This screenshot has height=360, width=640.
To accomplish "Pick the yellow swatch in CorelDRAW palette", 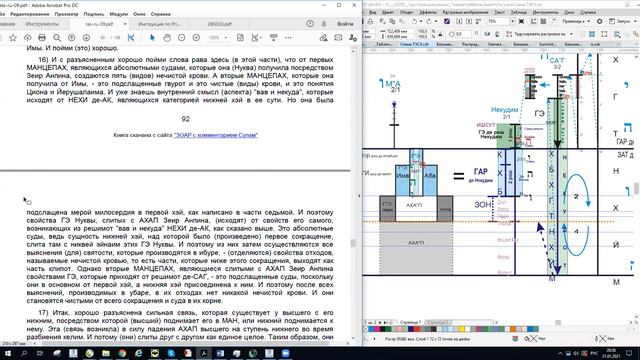I will 462,329.
